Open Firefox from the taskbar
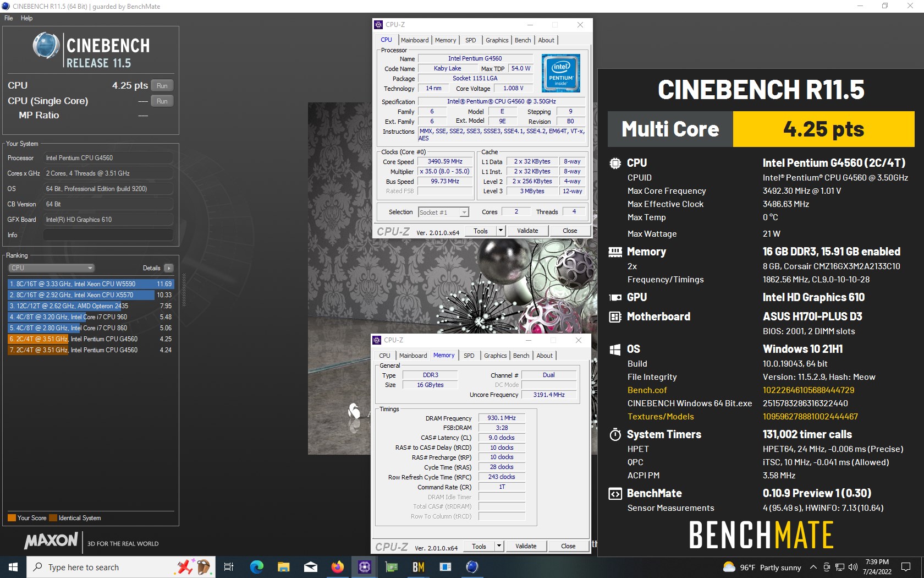924x578 pixels. click(337, 566)
